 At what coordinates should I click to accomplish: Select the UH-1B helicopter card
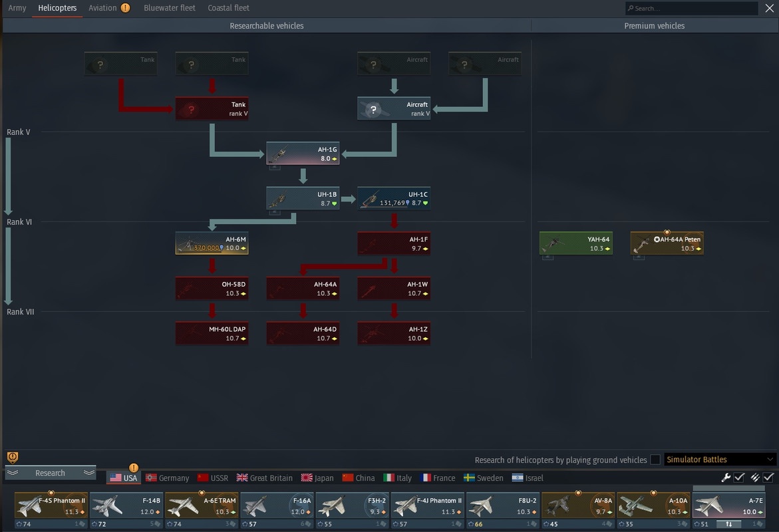pos(303,198)
